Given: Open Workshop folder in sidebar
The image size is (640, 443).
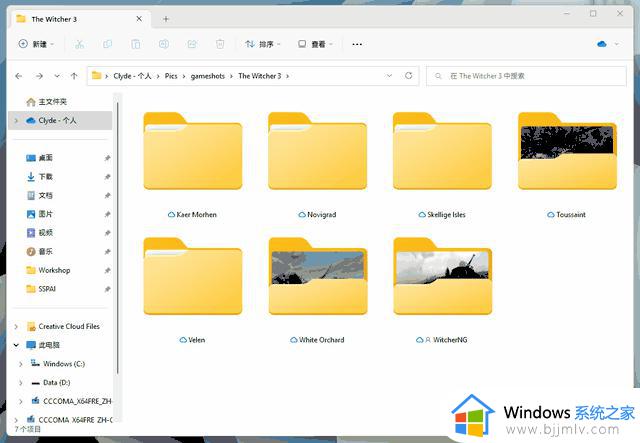Looking at the screenshot, I should [54, 270].
